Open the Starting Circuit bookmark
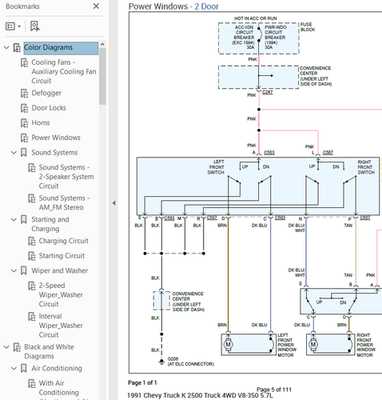This screenshot has width=382, height=400. coord(62,256)
